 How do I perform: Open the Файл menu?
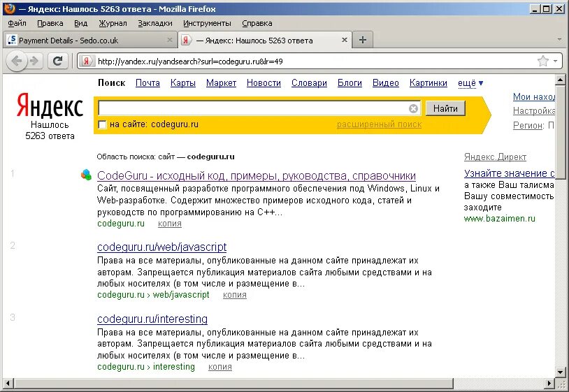pyautogui.click(x=17, y=23)
